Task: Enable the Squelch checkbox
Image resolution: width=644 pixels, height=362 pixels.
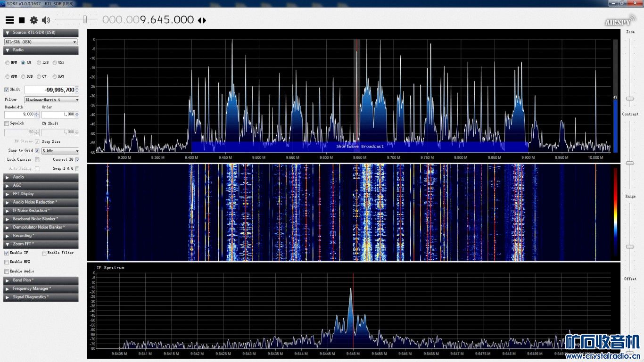Action: pos(7,123)
